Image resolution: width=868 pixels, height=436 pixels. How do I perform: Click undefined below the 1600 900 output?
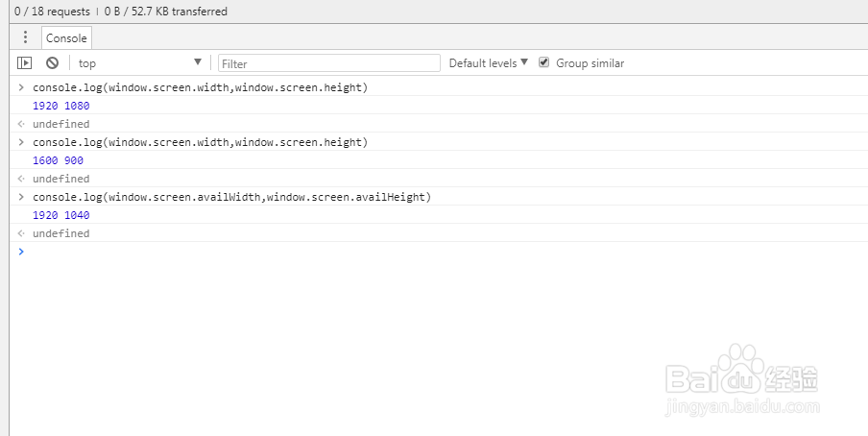click(x=60, y=179)
